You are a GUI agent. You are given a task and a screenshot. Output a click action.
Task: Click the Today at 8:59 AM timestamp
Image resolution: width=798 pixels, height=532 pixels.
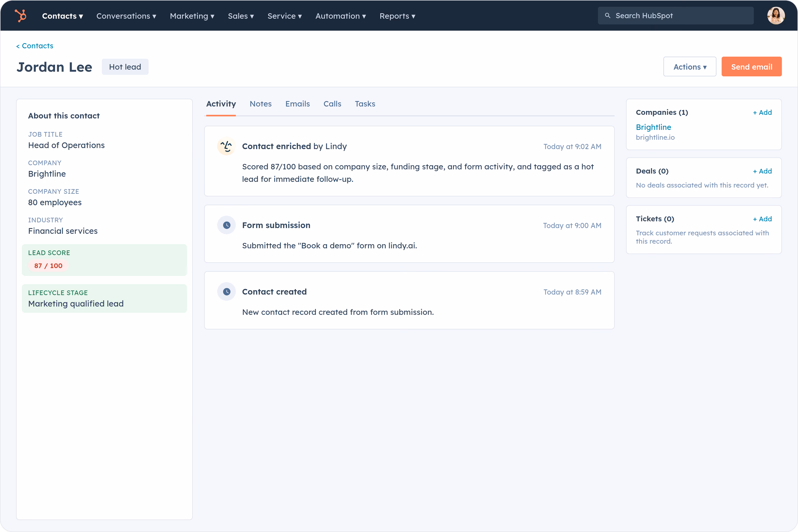pyautogui.click(x=572, y=292)
